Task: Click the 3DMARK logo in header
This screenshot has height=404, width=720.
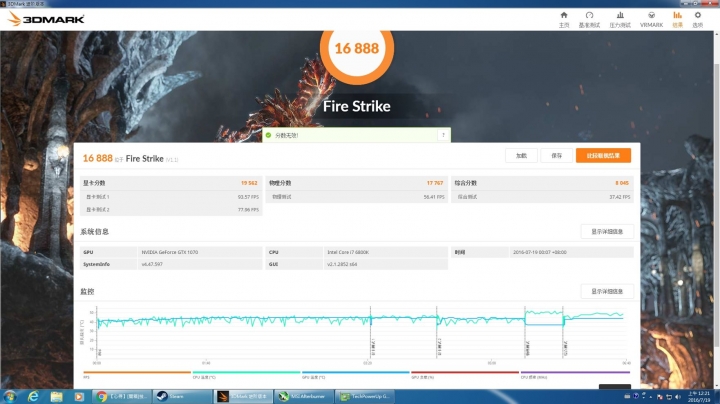Action: (x=46, y=19)
